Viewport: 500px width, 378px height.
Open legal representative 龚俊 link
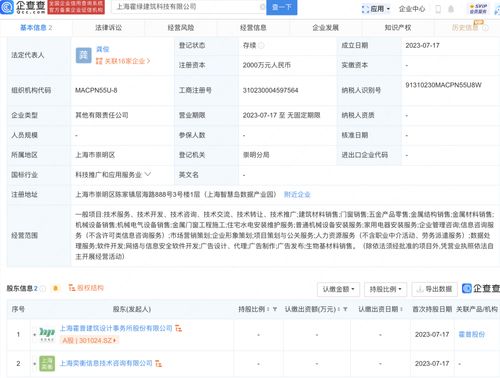pos(102,49)
